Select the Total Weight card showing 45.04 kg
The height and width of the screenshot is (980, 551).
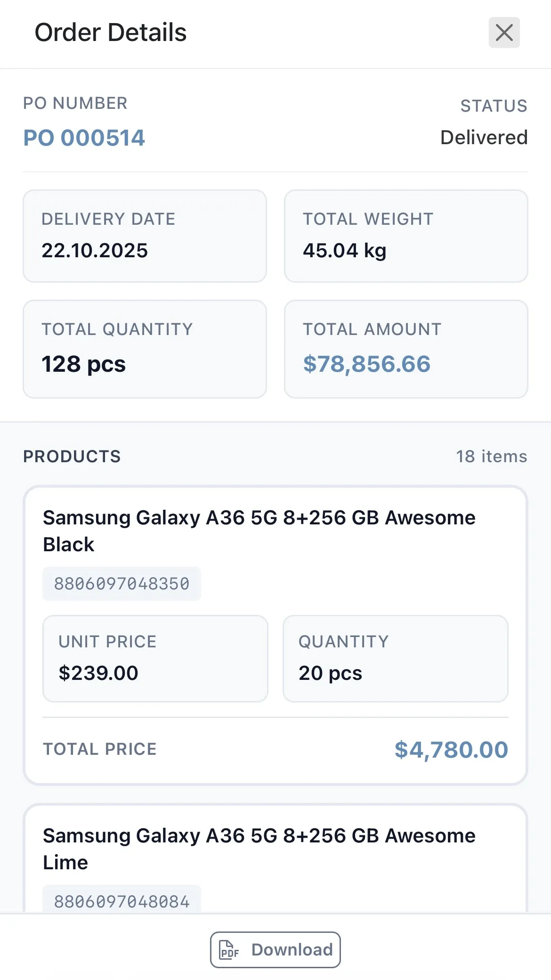coord(406,235)
